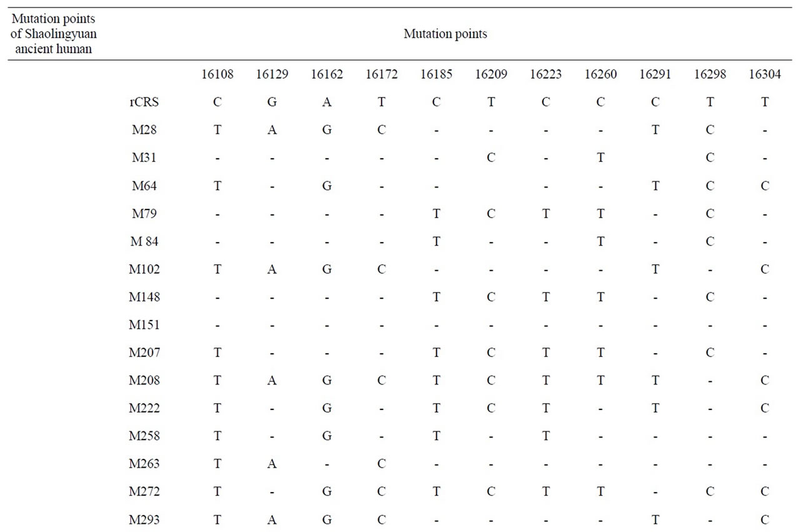803x532 pixels.
Task: Select the 16298 column header
Action: (x=710, y=75)
